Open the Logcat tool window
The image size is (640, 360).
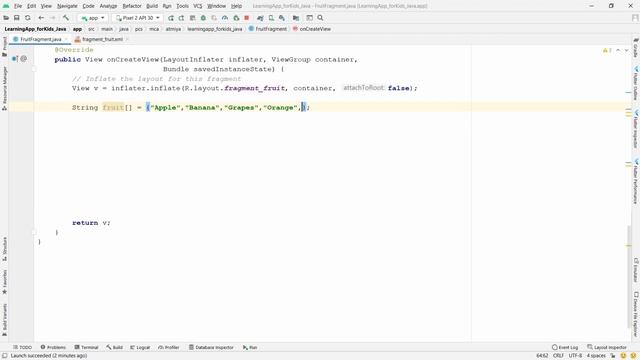[140, 347]
